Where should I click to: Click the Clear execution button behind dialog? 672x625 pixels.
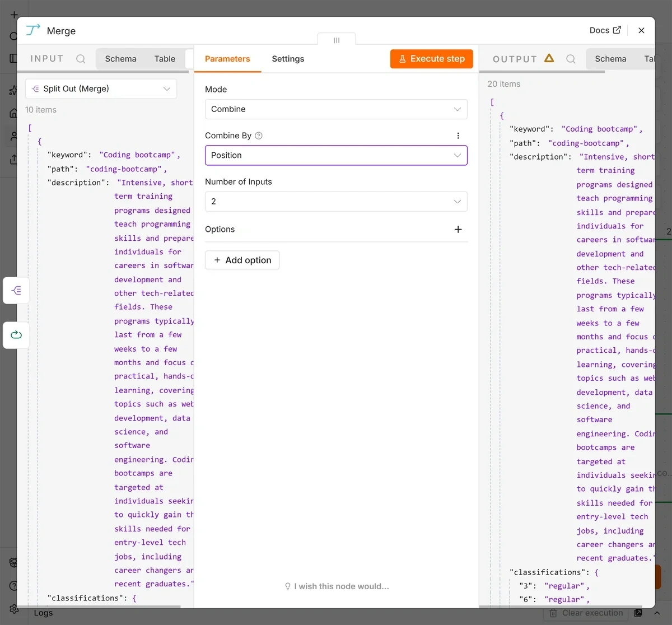(x=586, y=613)
